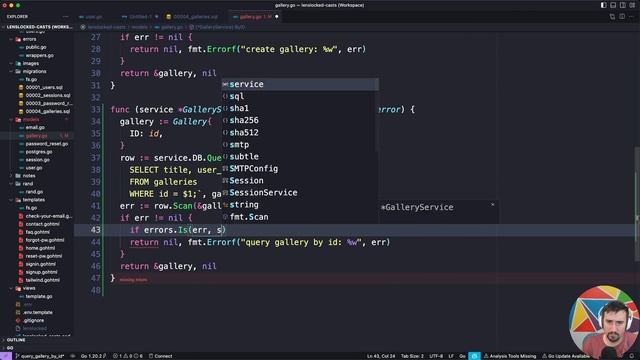Open .gitignore file
The width and height of the screenshot is (640, 360).
pos(33,320)
